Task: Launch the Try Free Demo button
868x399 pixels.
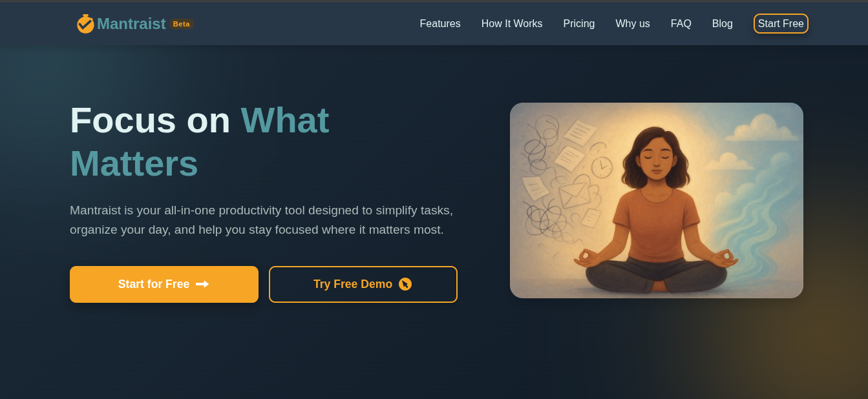Action: click(363, 284)
